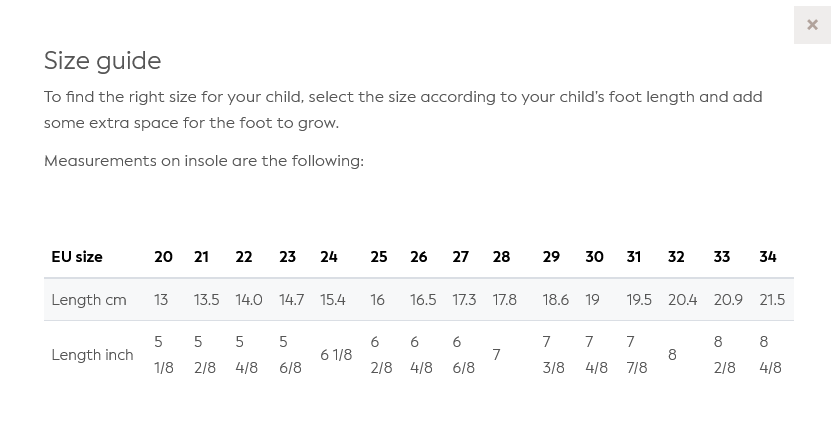Click the 18.6 cm length value
Viewport: 837px width, 437px height.
[555, 300]
